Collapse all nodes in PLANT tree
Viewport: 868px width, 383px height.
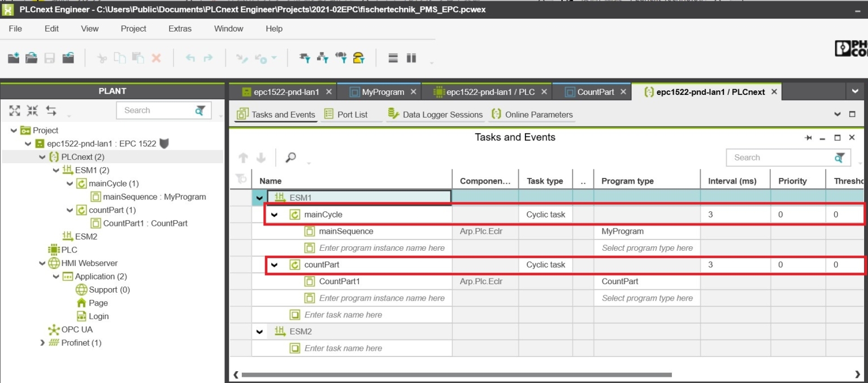click(x=33, y=111)
